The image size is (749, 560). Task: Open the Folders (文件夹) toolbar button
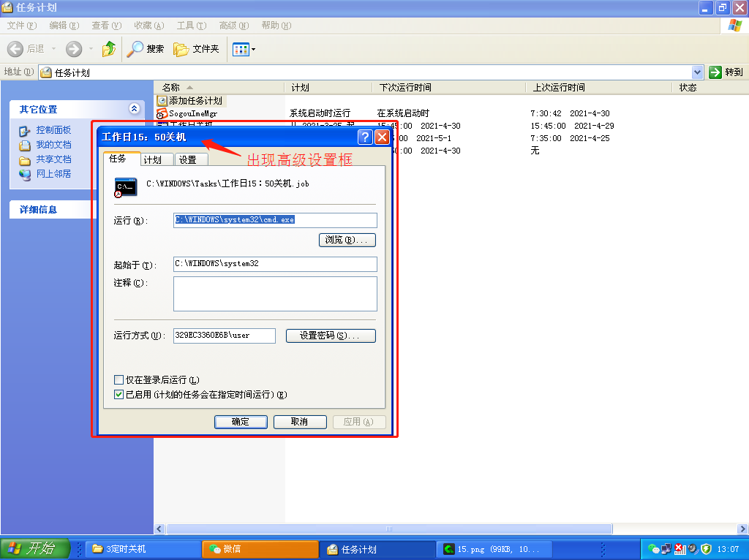click(196, 49)
